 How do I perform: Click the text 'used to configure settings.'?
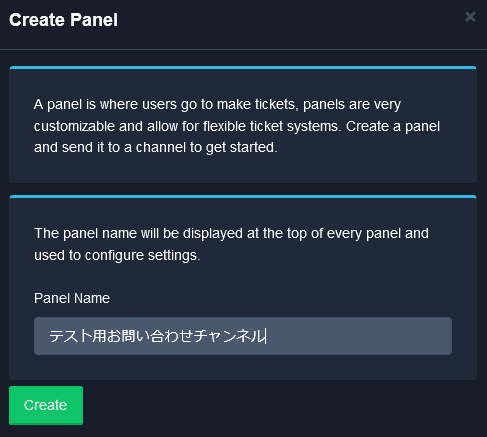(x=117, y=255)
